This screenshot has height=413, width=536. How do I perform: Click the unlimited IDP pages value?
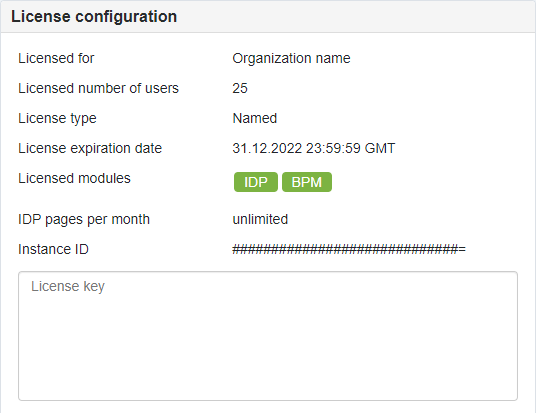click(x=260, y=219)
